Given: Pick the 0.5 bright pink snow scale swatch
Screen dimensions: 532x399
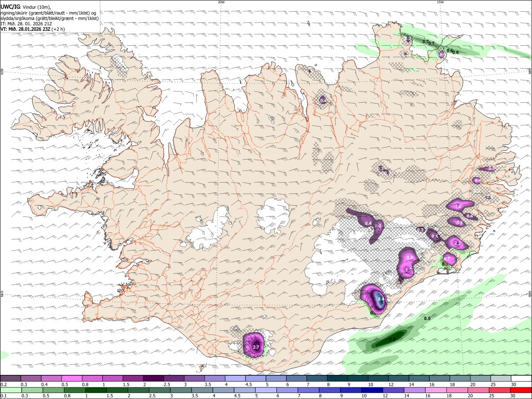Looking at the screenshot, I should coord(71,378).
